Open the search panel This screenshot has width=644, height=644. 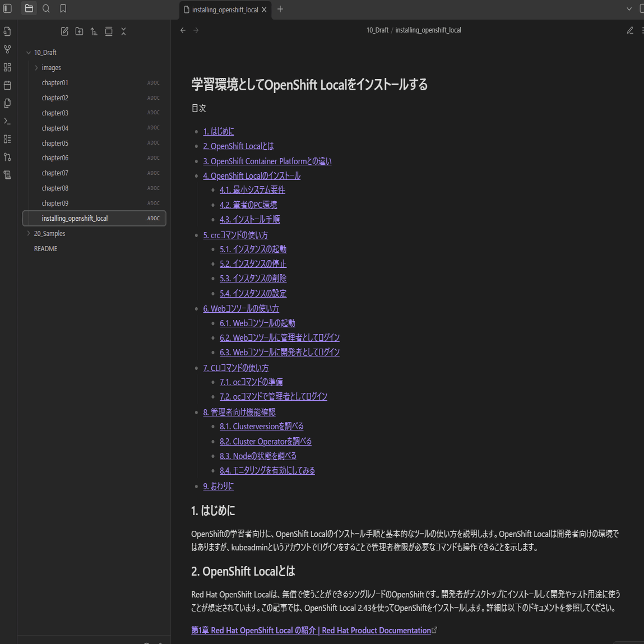tap(47, 9)
